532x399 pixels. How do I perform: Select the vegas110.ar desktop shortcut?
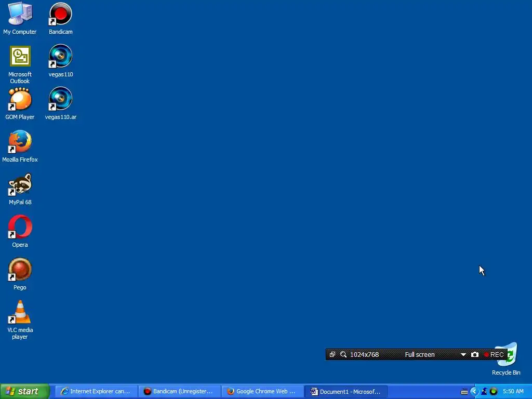(60, 104)
